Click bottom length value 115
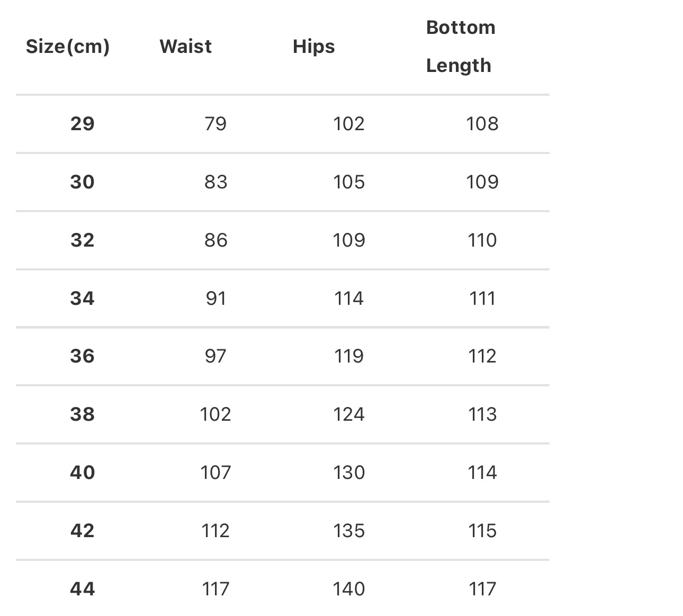 tap(482, 531)
